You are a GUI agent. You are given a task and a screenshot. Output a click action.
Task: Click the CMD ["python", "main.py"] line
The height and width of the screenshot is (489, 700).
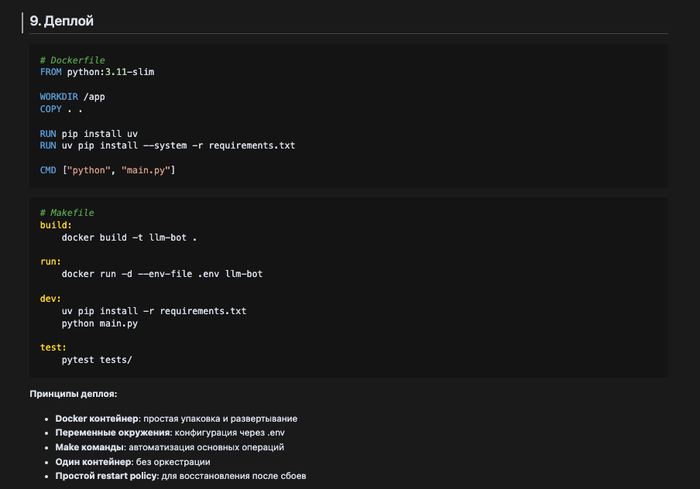pos(108,170)
